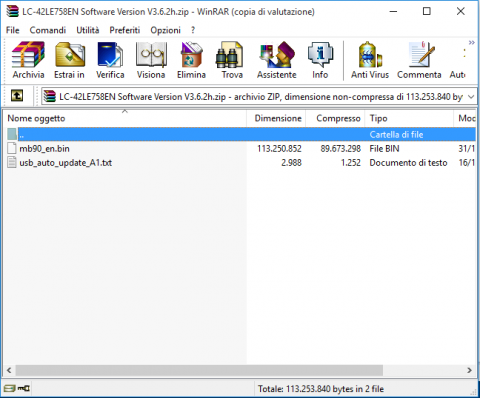Screen dimensions: 480x398
Task: Show archive Info
Action: click(x=320, y=60)
